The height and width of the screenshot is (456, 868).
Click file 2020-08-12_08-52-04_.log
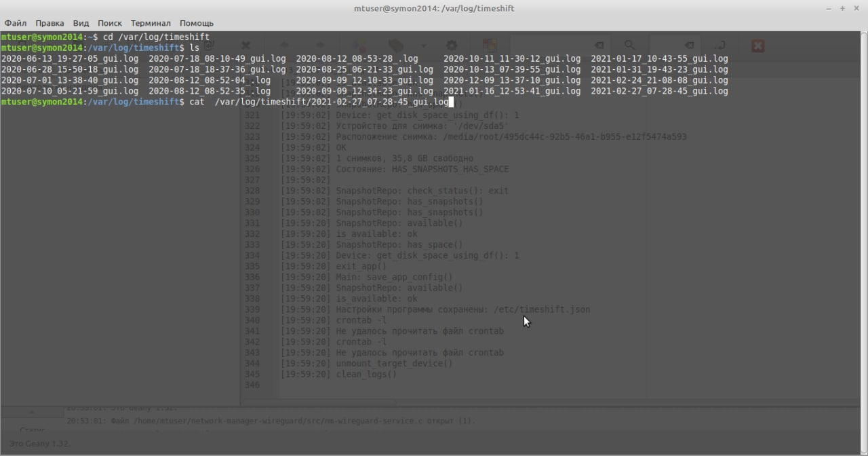point(209,80)
